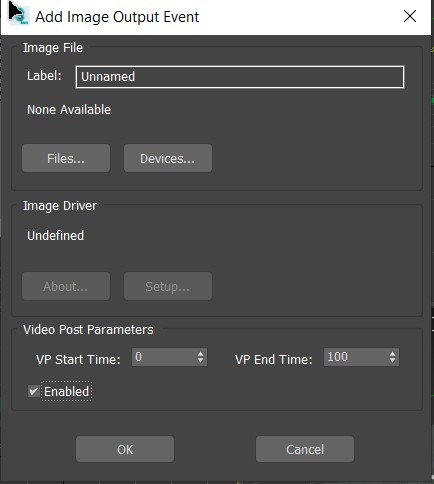This screenshot has width=434, height=484.
Task: Click the Undefined image driver text
Action: click(x=56, y=236)
